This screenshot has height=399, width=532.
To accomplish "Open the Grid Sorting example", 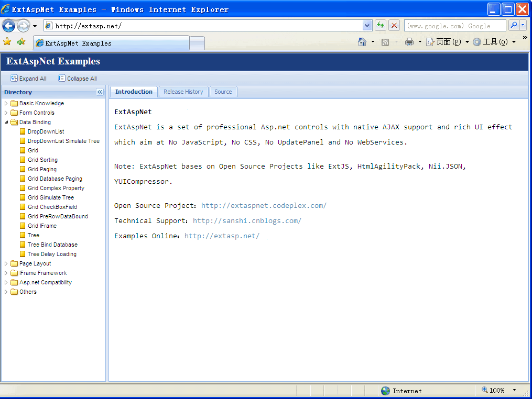I will tap(42, 160).
